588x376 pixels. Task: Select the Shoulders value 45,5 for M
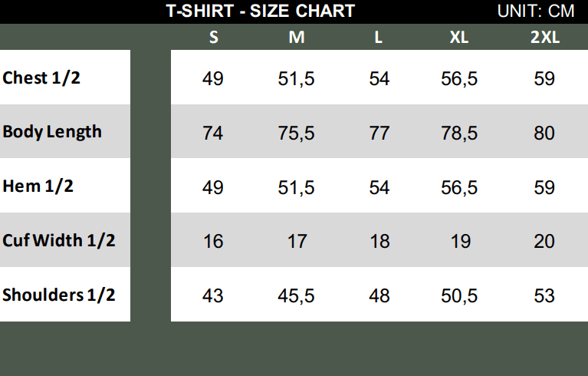tap(297, 296)
